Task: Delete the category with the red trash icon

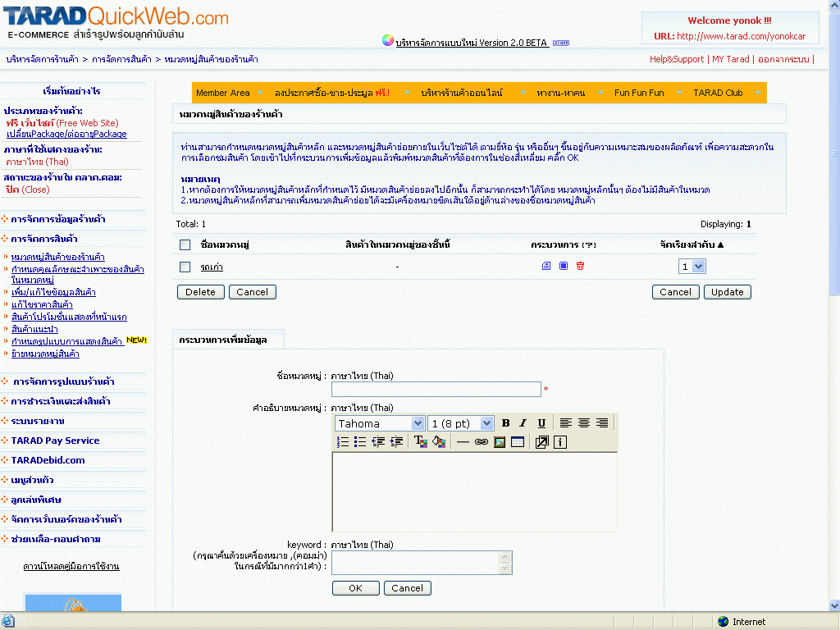Action: [x=580, y=266]
